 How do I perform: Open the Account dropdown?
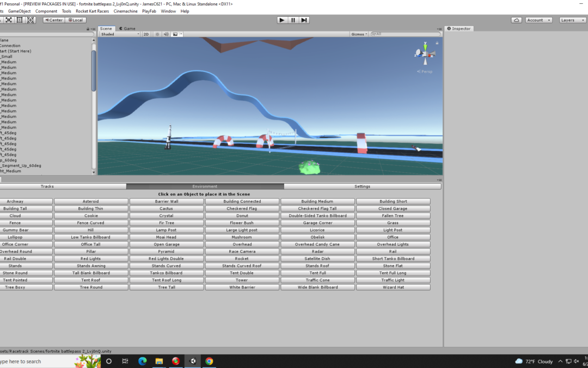(x=538, y=20)
